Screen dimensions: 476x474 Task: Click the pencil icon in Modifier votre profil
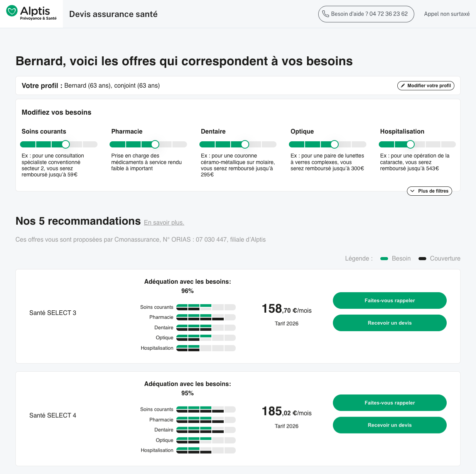[x=403, y=86]
